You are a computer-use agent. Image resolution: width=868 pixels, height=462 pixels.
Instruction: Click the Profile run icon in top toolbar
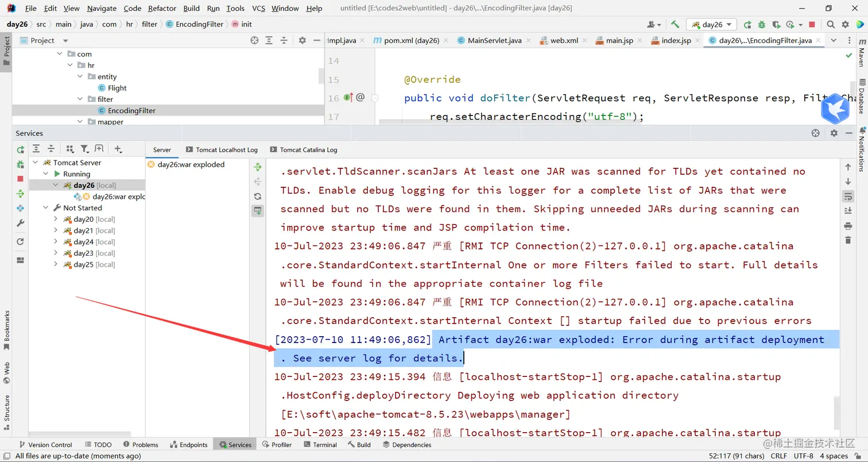(791, 25)
